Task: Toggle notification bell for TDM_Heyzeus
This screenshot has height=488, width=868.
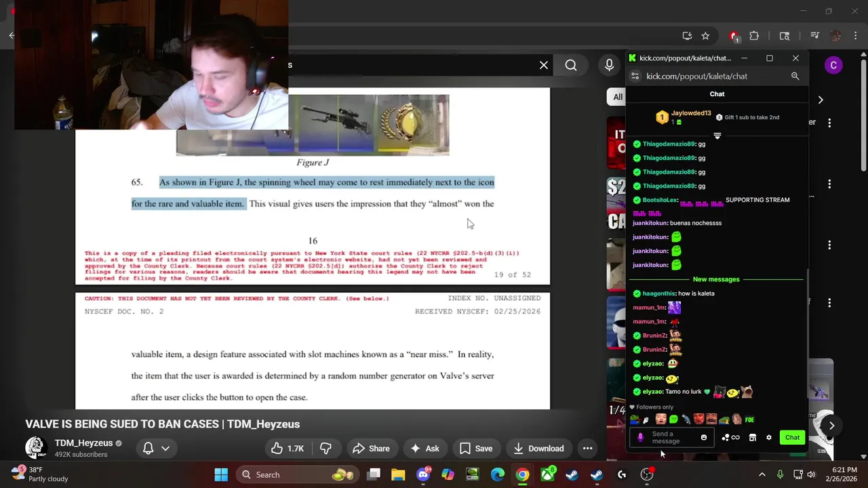Action: (148, 448)
